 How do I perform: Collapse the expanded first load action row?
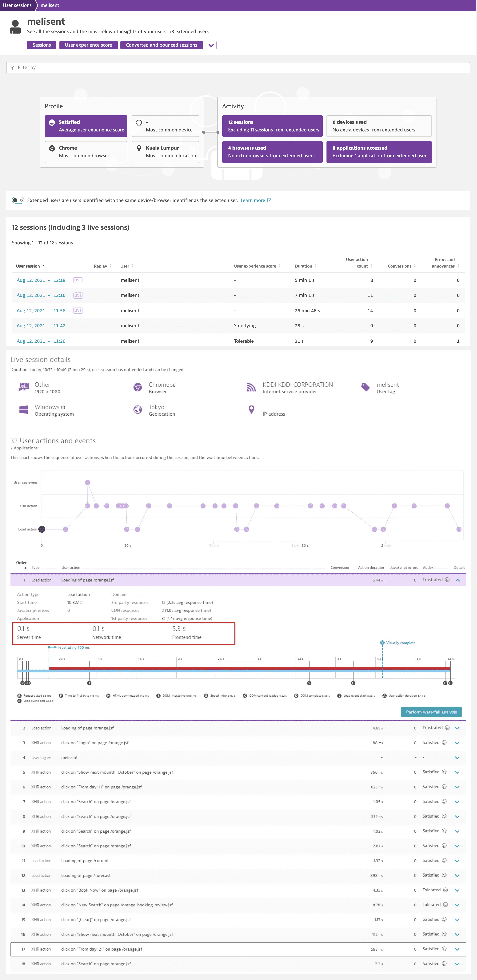coord(458,580)
